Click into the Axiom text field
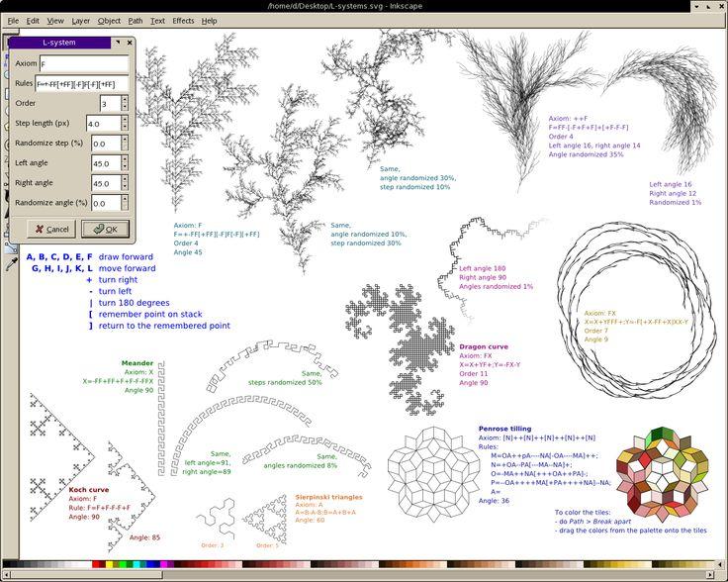 coord(83,64)
